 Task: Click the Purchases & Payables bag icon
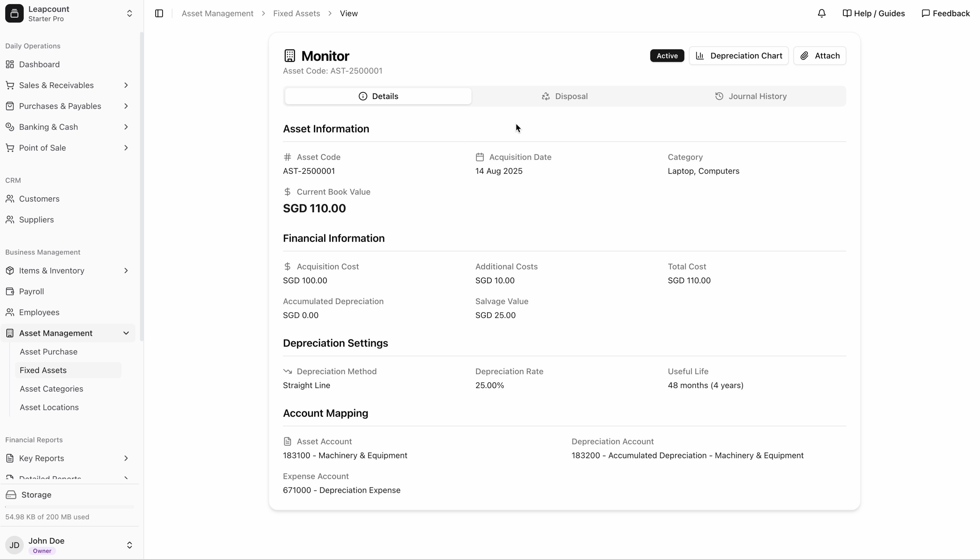[x=10, y=106]
